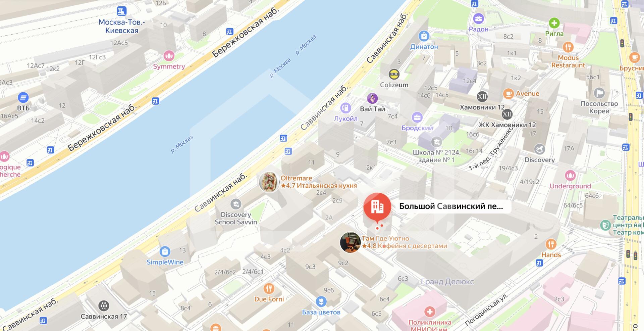
Task: Open the Ригла pharmacy green cross icon
Action: coord(554,23)
